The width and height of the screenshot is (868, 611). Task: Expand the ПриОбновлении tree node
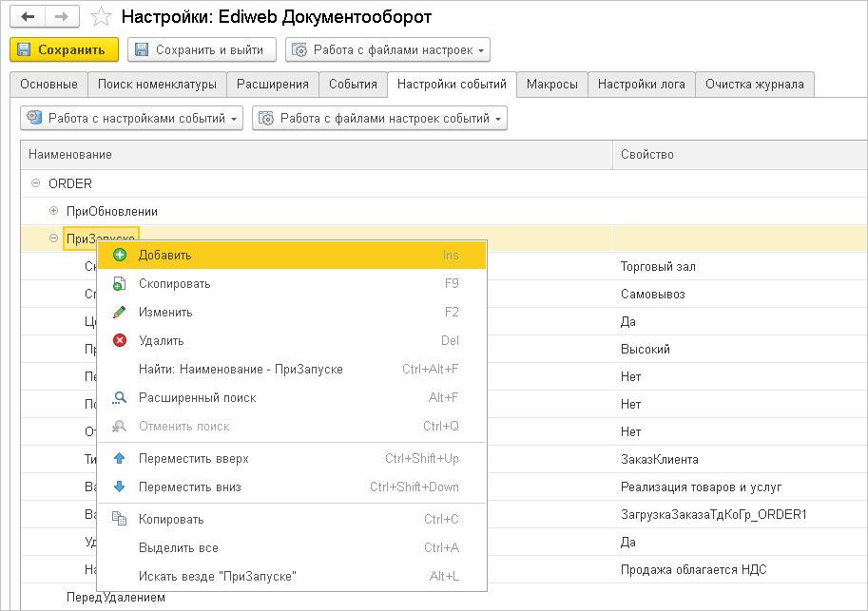(53, 211)
